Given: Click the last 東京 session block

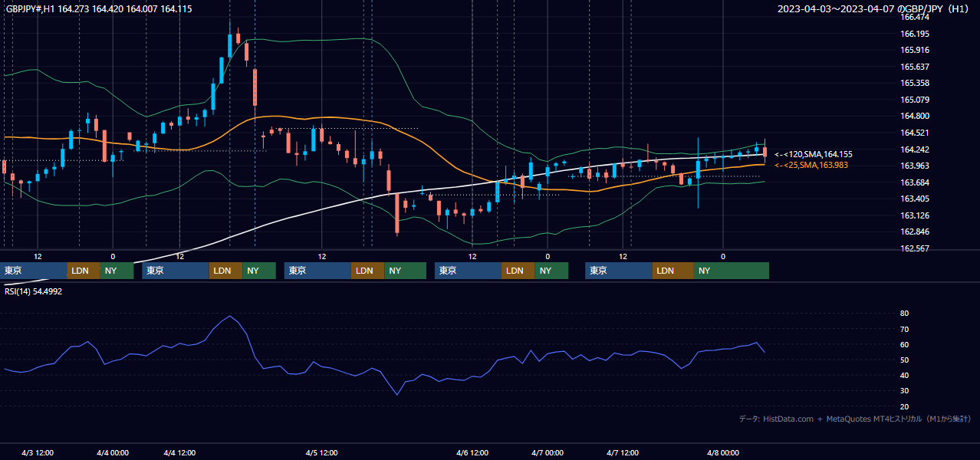Looking at the screenshot, I should click(619, 271).
